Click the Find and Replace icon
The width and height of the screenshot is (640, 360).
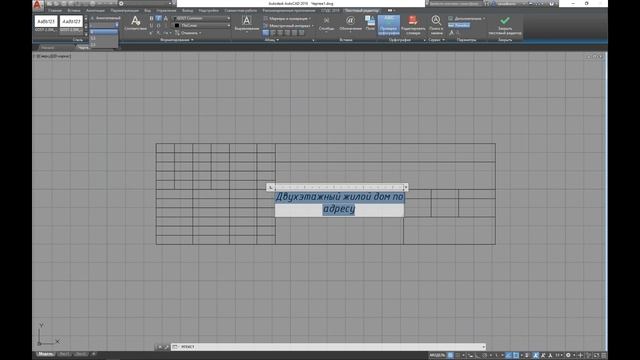[436, 20]
